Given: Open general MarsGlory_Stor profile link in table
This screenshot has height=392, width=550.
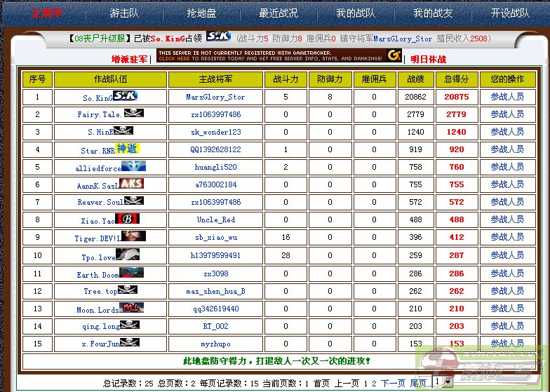Looking at the screenshot, I should [x=215, y=97].
